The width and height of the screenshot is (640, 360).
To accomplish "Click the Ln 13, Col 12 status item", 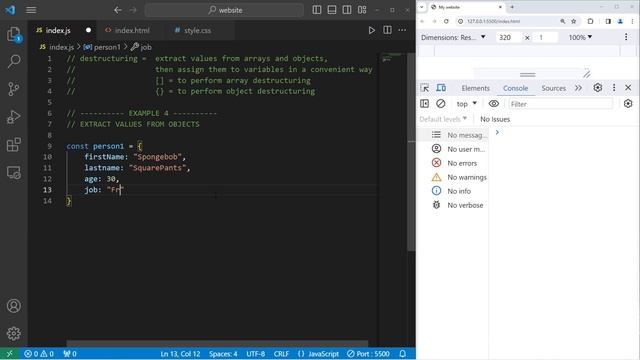I will point(180,354).
